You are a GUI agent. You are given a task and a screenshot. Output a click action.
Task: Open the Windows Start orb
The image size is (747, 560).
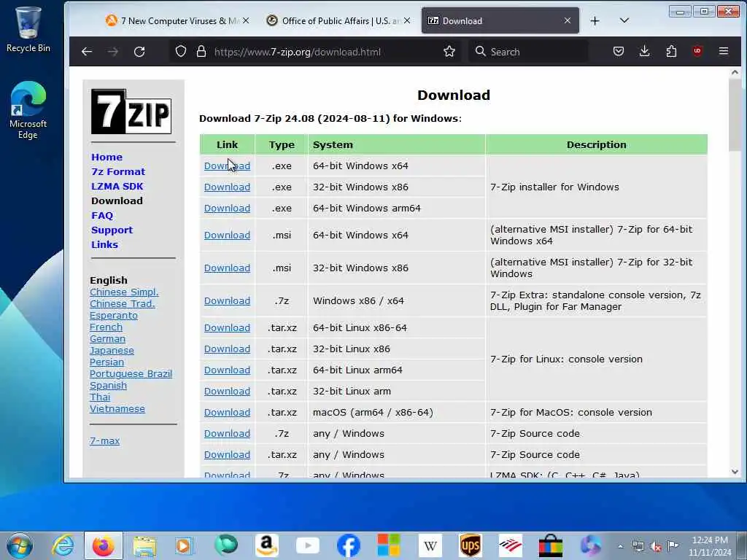pos(20,545)
